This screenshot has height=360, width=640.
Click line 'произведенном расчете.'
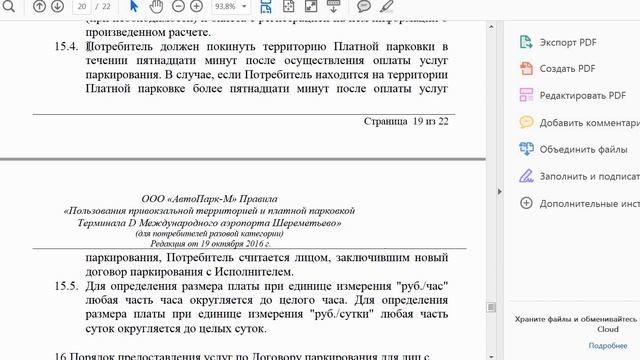pyautogui.click(x=148, y=32)
